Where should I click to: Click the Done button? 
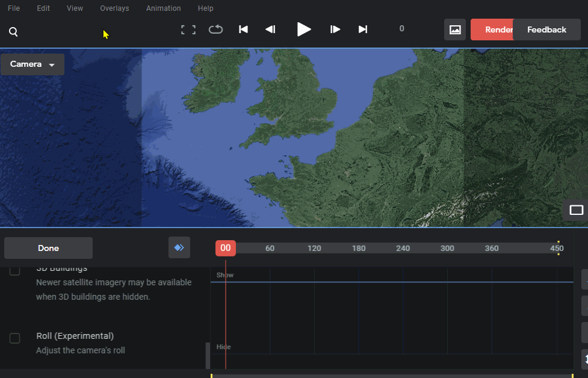pyautogui.click(x=48, y=247)
